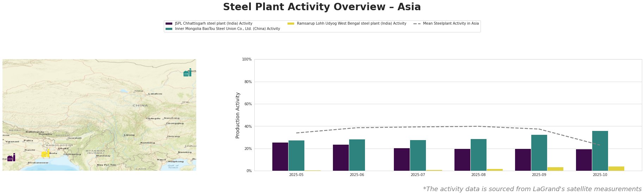Click the LaGrand satellite measurements footnote
This screenshot has width=644, height=195.
pos(532,189)
